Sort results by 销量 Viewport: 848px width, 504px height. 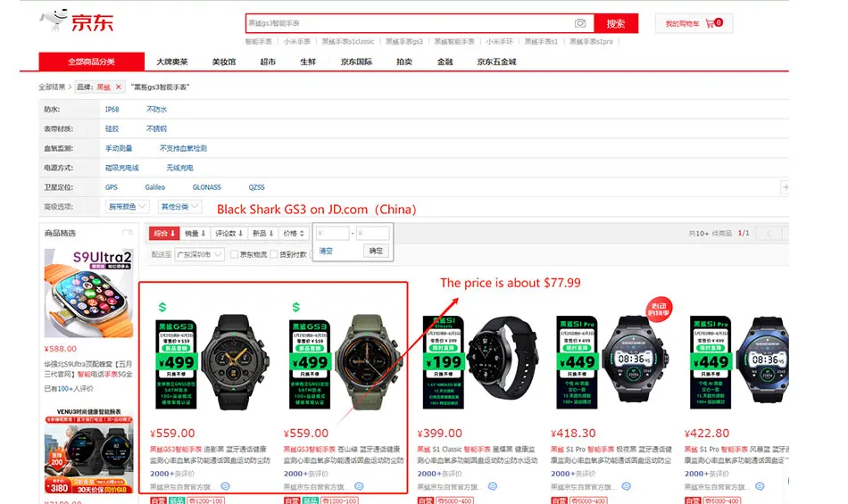195,234
